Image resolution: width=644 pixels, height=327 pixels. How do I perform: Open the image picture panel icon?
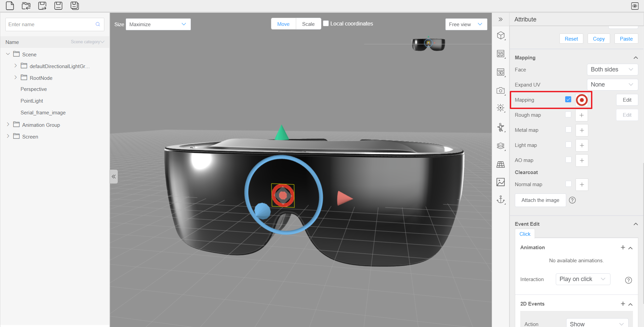(x=501, y=182)
